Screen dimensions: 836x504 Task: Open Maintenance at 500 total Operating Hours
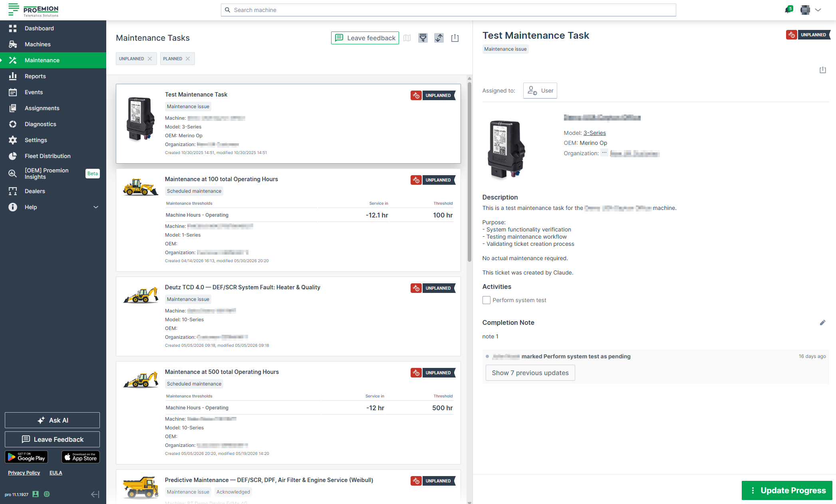[288, 413]
